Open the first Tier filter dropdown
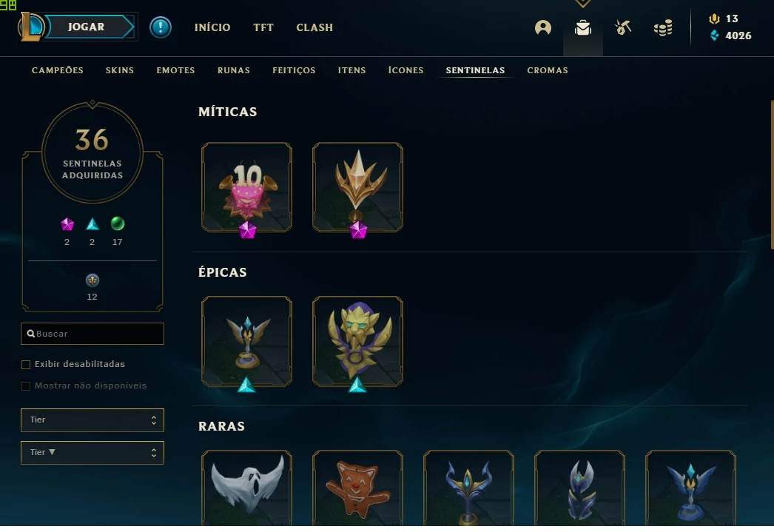The width and height of the screenshot is (774, 532). [x=92, y=420]
